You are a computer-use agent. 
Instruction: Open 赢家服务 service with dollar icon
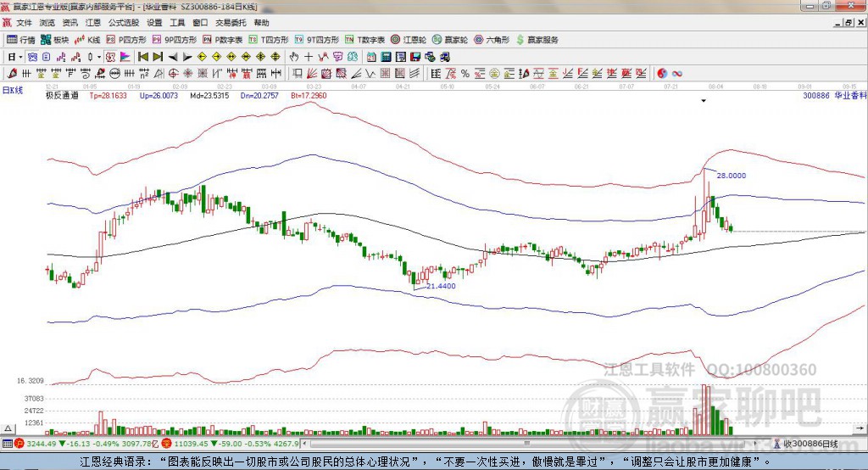(x=537, y=40)
